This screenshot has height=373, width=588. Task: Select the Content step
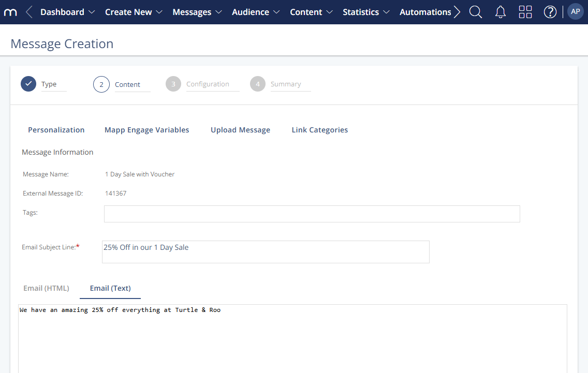click(x=122, y=84)
